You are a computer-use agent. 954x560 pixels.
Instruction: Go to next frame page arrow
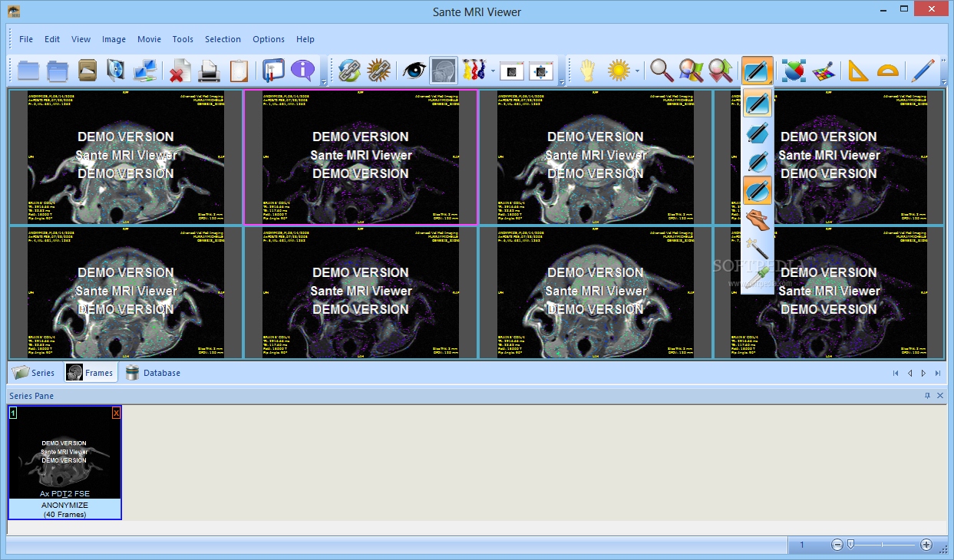point(923,374)
